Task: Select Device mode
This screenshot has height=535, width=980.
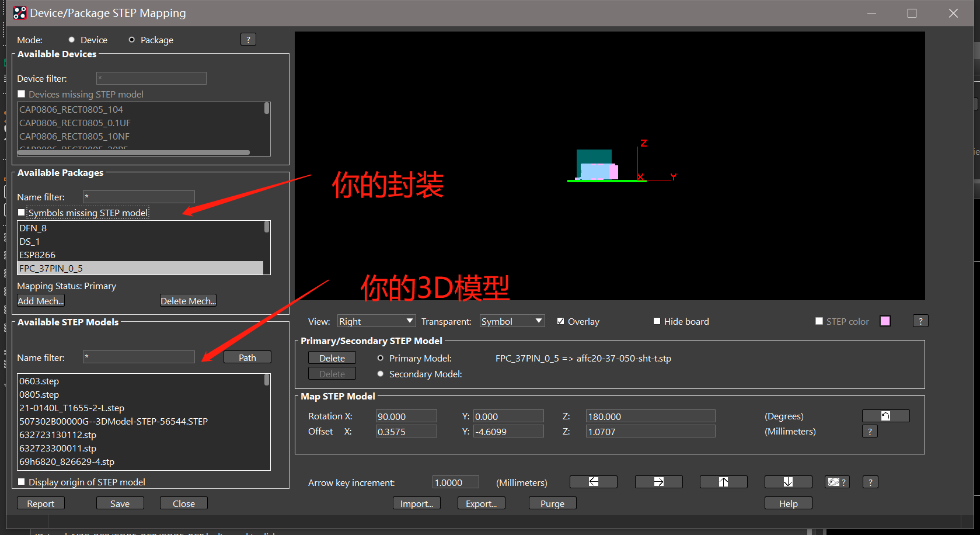Action: pos(72,40)
